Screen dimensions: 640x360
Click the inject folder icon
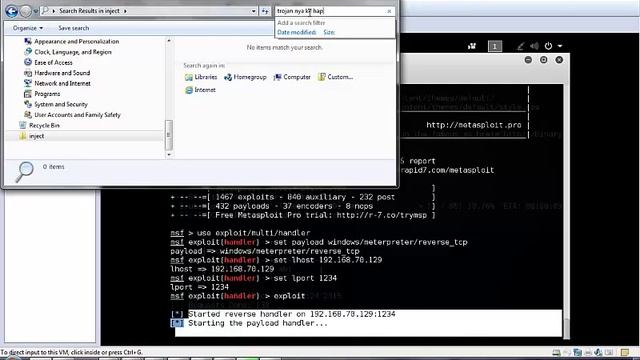pyautogui.click(x=23, y=136)
